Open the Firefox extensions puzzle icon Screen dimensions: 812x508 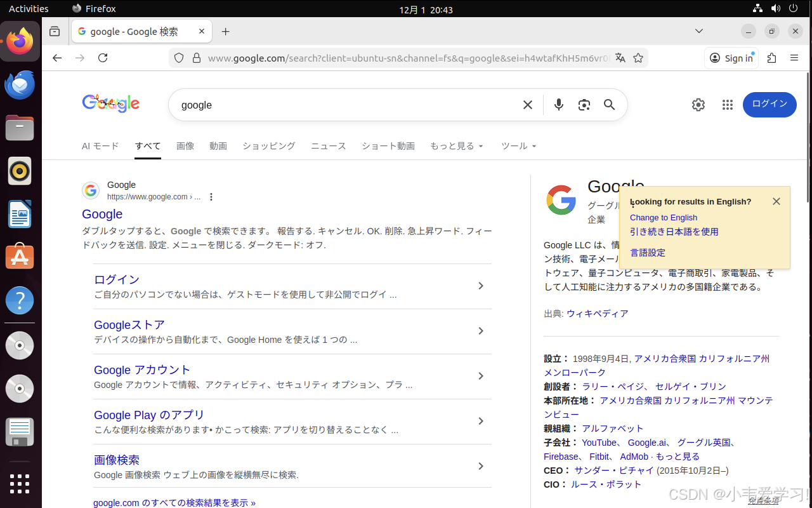(771, 58)
